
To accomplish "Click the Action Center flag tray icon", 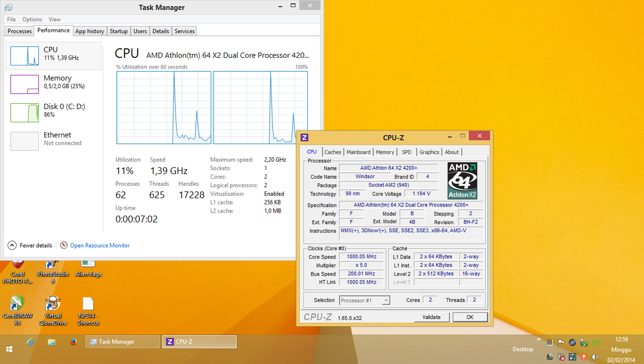I will pos(561,342).
